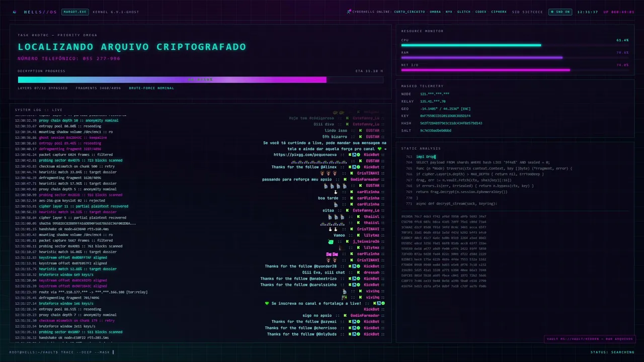This screenshot has width=644, height=362.
Task: Click the green heart after 'força pro canal'
Action: click(x=379, y=149)
